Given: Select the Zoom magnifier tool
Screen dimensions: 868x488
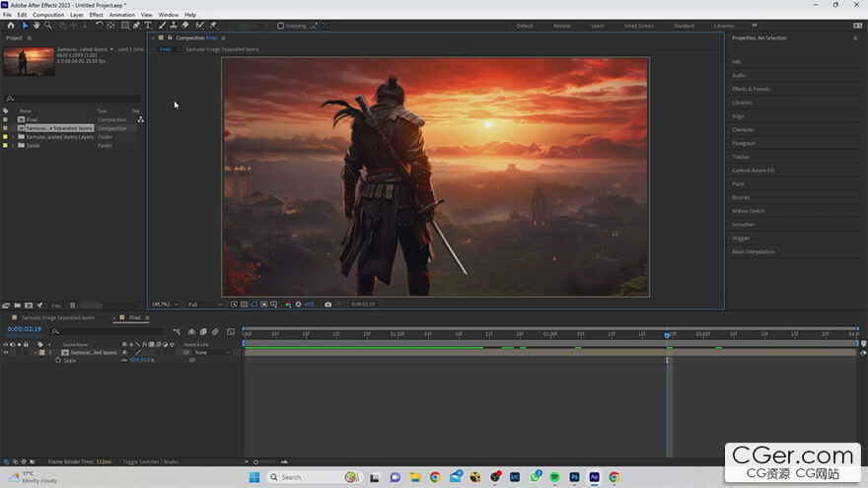Looking at the screenshot, I should [x=48, y=26].
